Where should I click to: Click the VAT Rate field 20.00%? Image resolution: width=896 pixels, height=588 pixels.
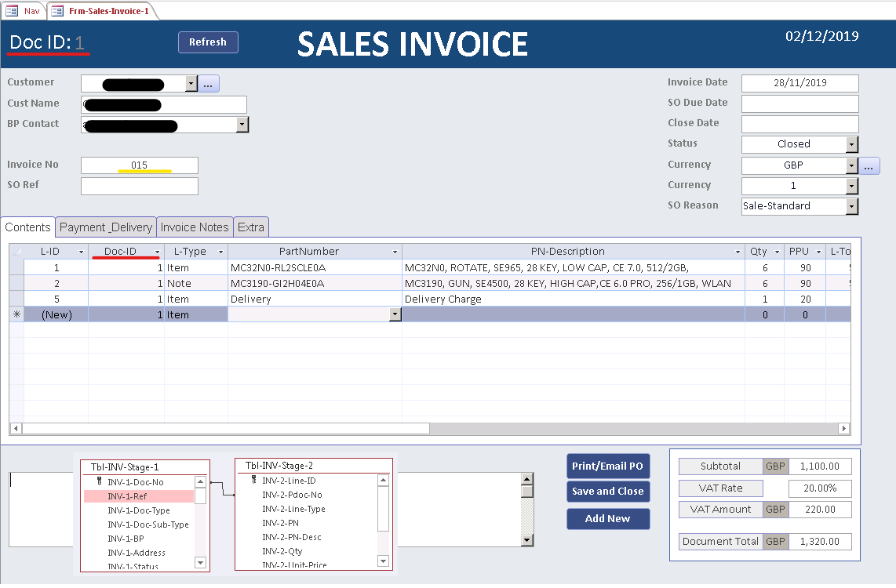point(820,488)
